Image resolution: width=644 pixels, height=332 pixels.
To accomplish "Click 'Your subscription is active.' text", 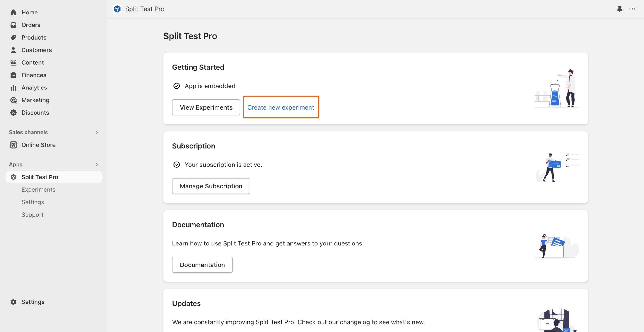I will click(223, 165).
